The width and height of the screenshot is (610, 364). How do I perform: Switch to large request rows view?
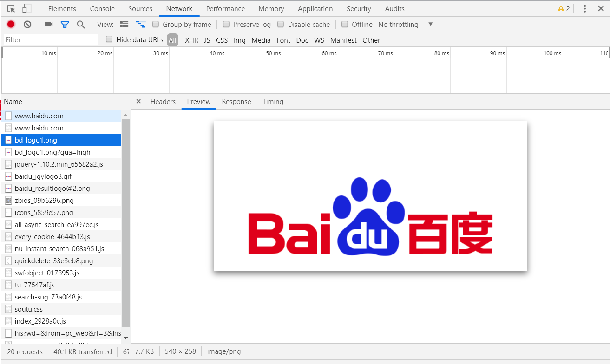click(124, 24)
